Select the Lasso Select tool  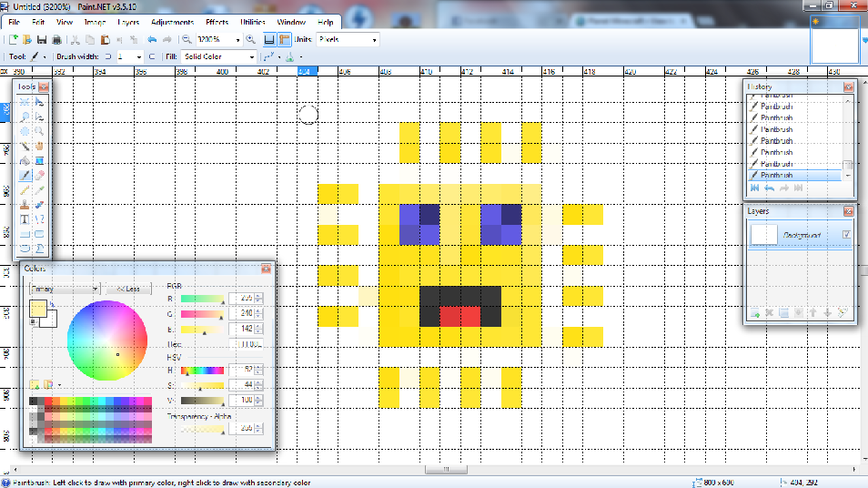coord(25,117)
